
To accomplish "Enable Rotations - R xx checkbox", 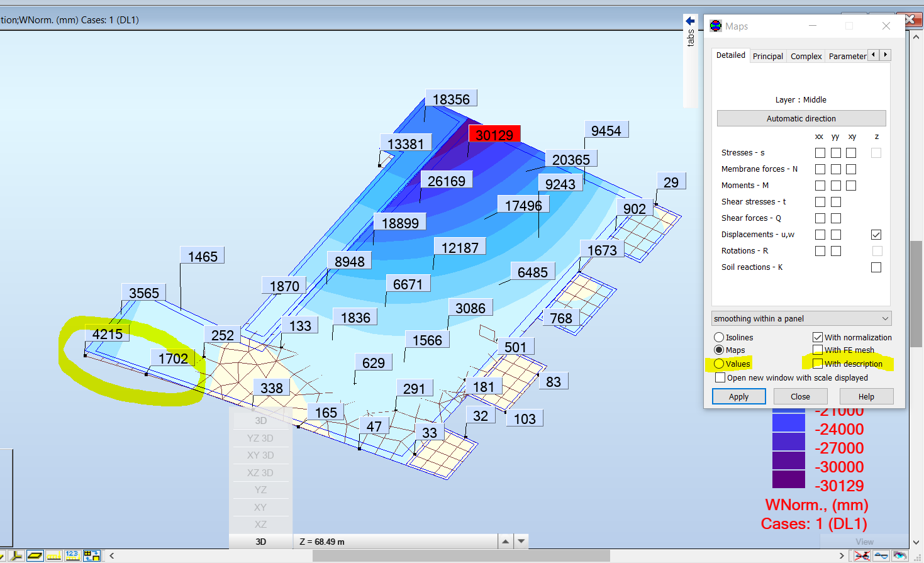I will (820, 251).
